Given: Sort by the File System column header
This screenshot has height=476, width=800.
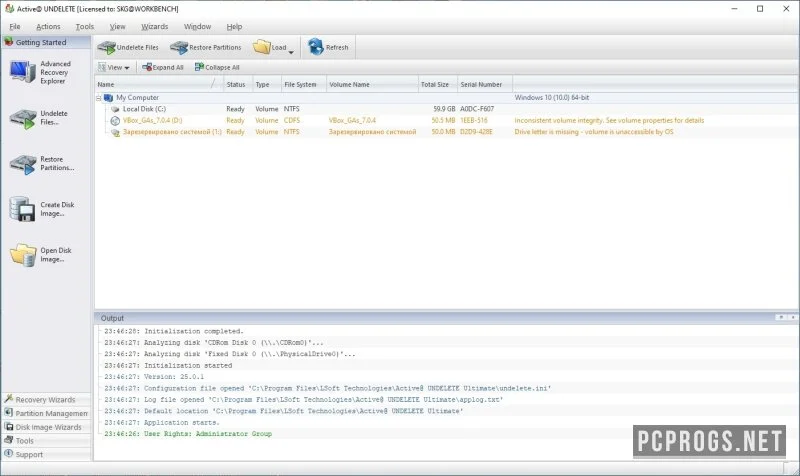Looking at the screenshot, I should [x=304, y=84].
